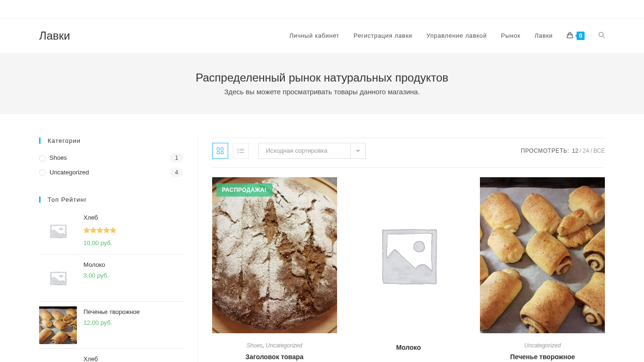This screenshot has width=644, height=362.
Task: Open Личный кабинет menu item
Action: click(x=314, y=36)
